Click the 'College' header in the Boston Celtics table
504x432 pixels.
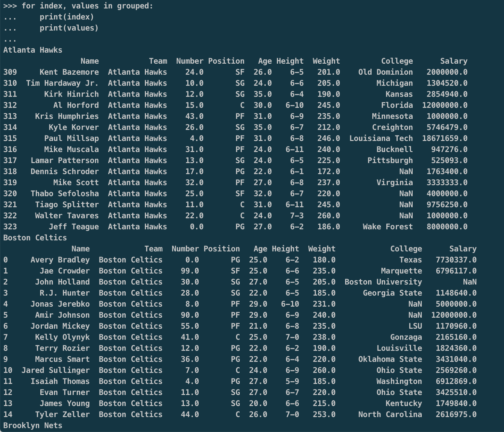tap(406, 249)
